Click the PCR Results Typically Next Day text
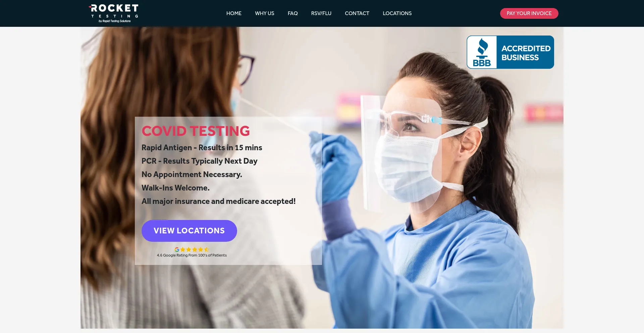The width and height of the screenshot is (644, 333). (x=199, y=161)
